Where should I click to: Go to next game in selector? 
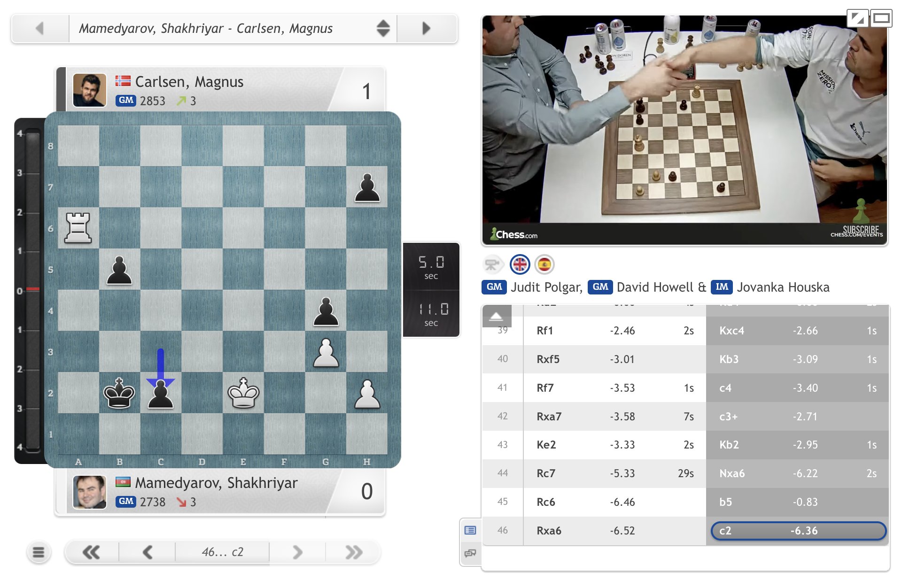[x=426, y=29]
